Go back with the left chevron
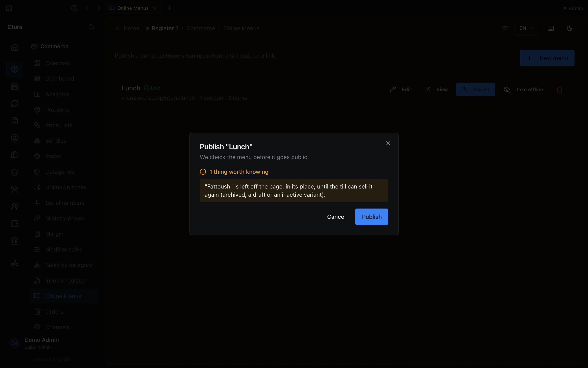Image resolution: width=588 pixels, height=368 pixels. [x=87, y=8]
